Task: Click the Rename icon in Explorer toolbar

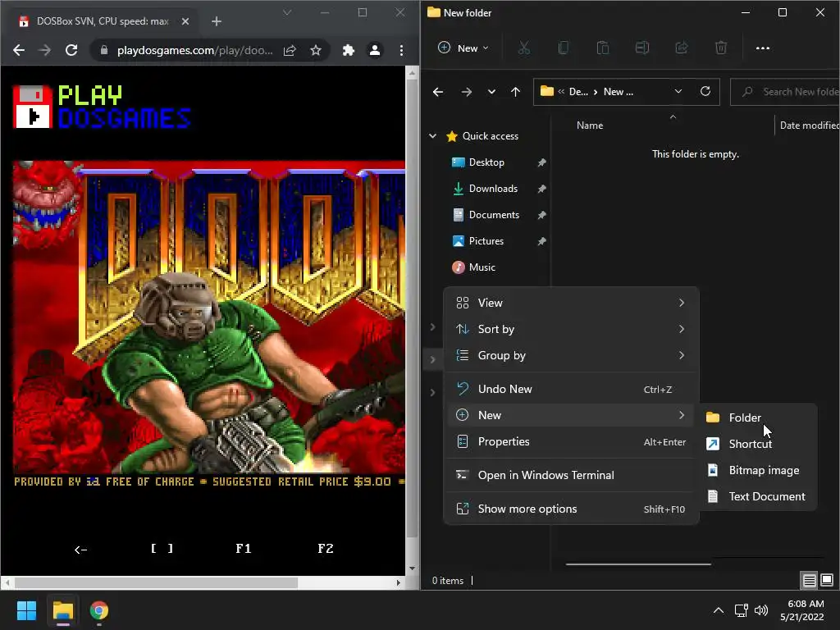Action: pos(641,48)
